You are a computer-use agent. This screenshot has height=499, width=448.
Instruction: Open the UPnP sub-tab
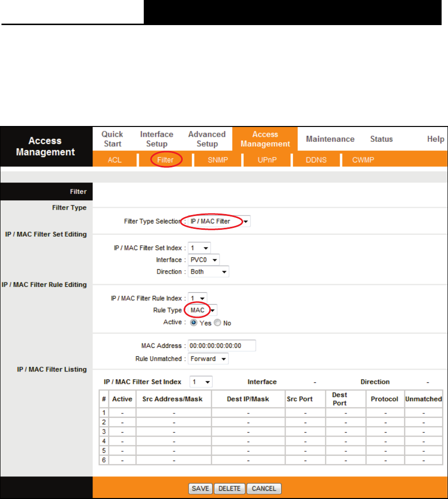coord(267,160)
